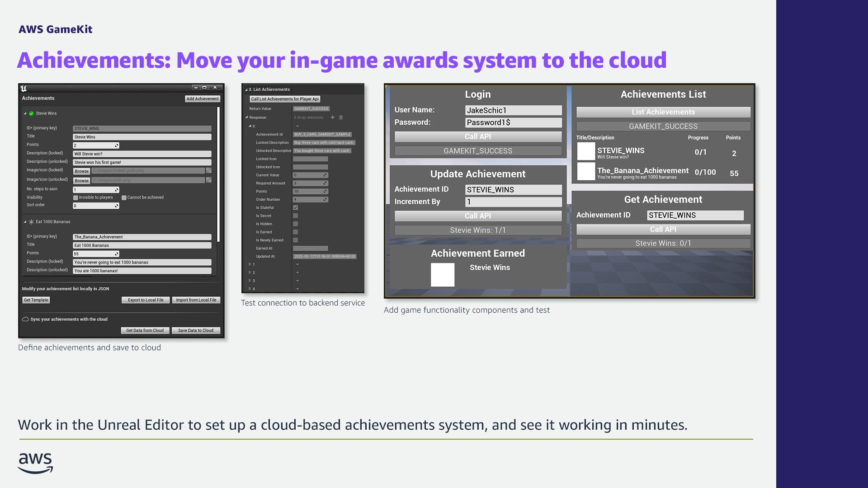Click Call List Achievements for Player Api button
868x488 pixels.
coord(285,99)
